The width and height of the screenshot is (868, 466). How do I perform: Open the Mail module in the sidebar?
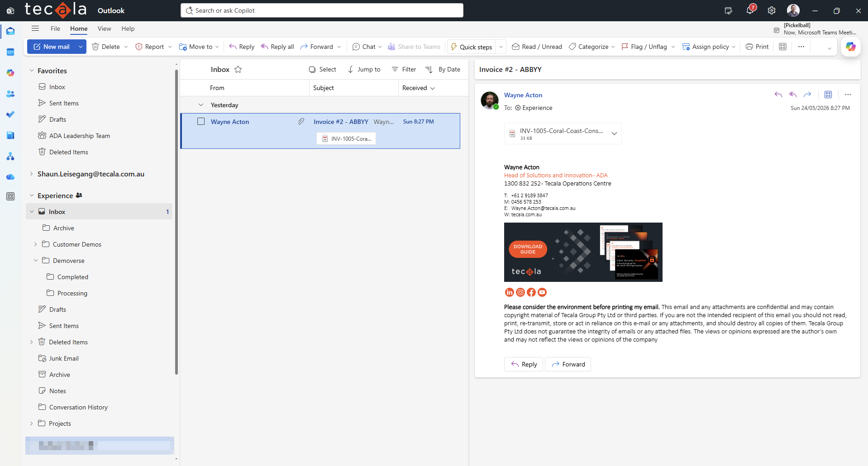tap(10, 31)
